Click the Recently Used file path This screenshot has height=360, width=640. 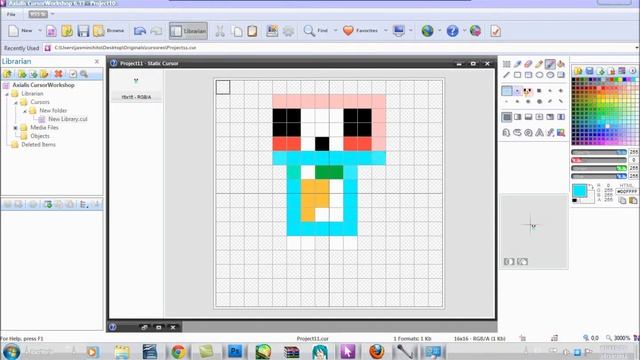point(125,48)
